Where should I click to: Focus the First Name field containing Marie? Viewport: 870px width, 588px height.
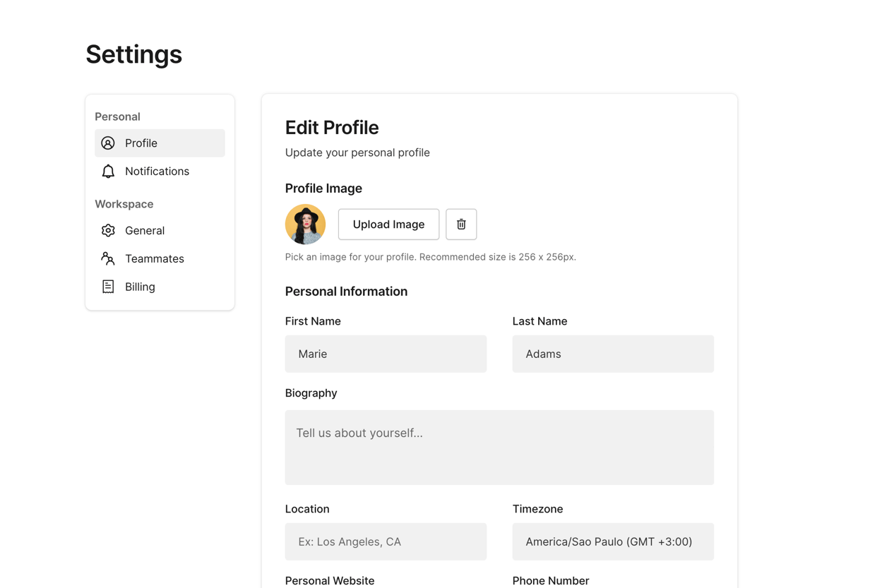pyautogui.click(x=386, y=354)
